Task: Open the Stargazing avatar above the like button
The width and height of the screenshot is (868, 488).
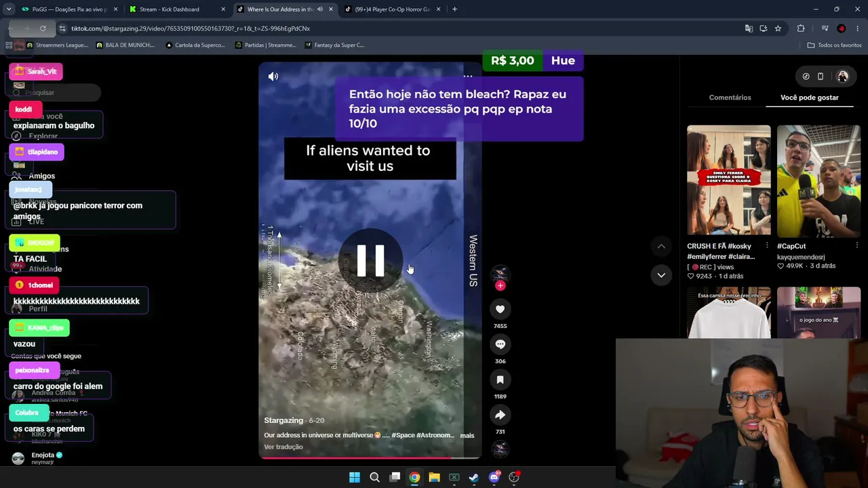Action: point(500,272)
